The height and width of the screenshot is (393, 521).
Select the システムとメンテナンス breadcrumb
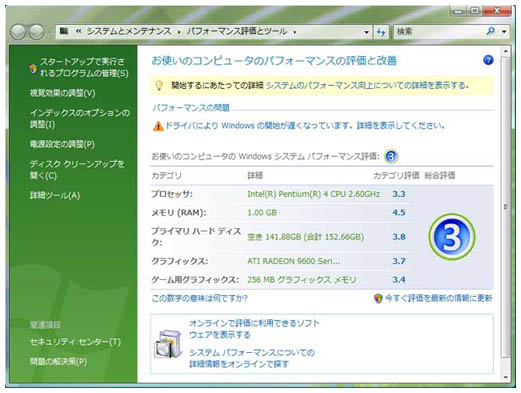tap(129, 32)
